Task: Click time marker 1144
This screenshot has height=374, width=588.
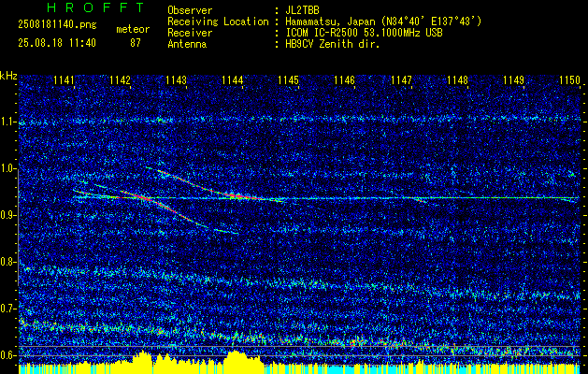Action: click(233, 80)
